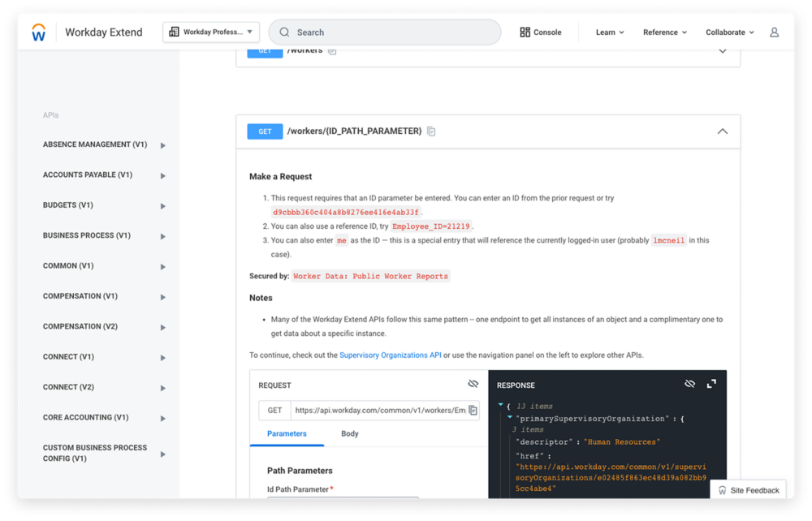Image resolution: width=812 pixels, height=521 pixels.
Task: Hide the RESPONSE panel
Action: (689, 384)
